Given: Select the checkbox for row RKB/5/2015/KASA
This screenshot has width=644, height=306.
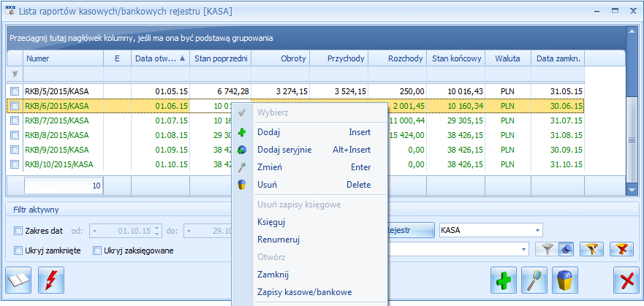Looking at the screenshot, I should click(x=15, y=91).
